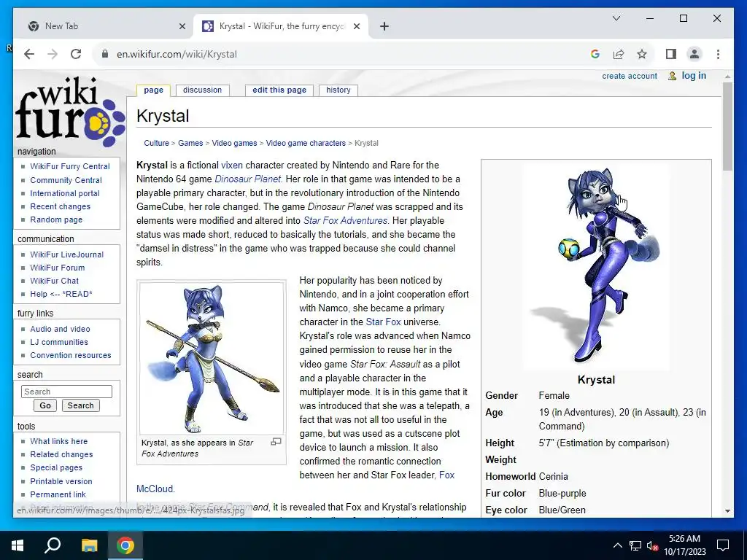Open the Help READ link
This screenshot has height=560, width=747.
[61, 295]
